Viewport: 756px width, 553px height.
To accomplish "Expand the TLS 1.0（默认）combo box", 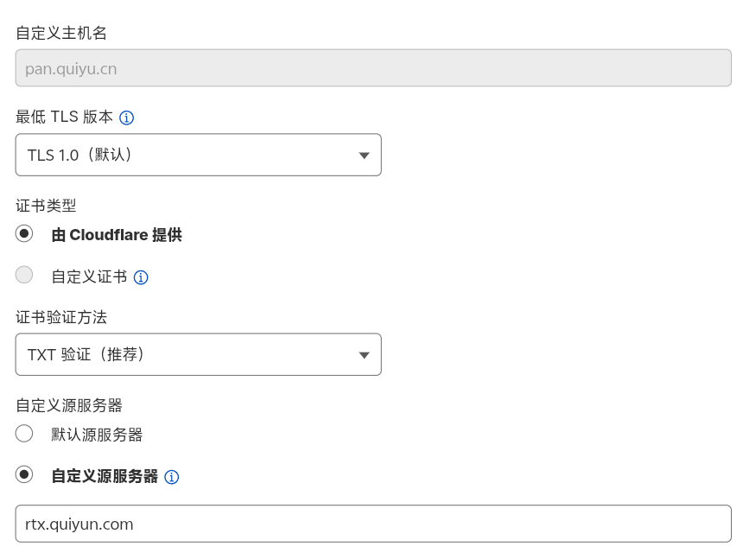I will click(x=198, y=155).
